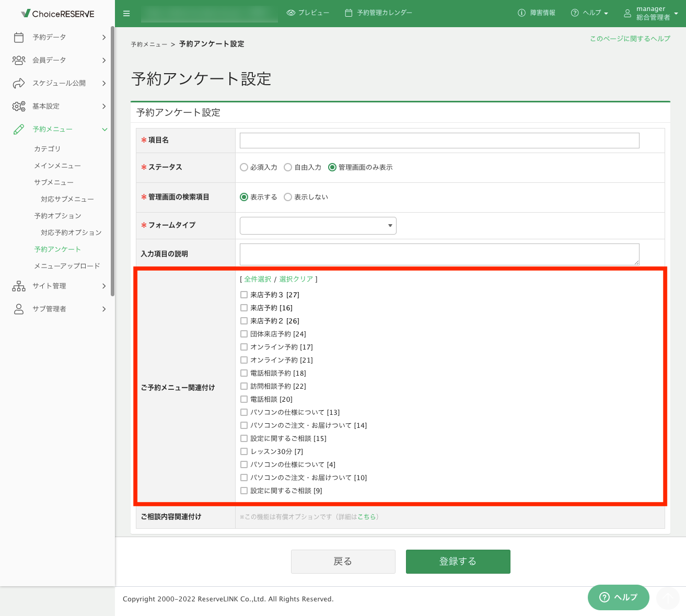Expand the 基本設定 sidebar section
This screenshot has width=686, height=616.
tap(104, 106)
